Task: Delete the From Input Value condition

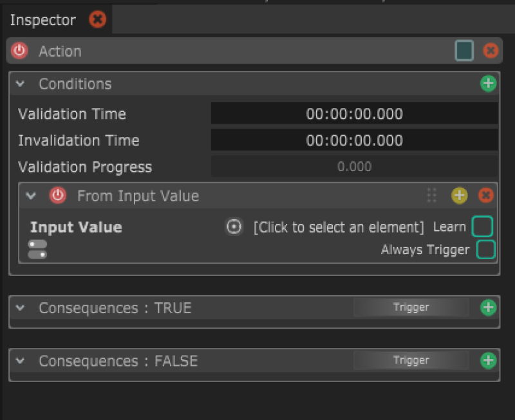Action: pyautogui.click(x=487, y=196)
